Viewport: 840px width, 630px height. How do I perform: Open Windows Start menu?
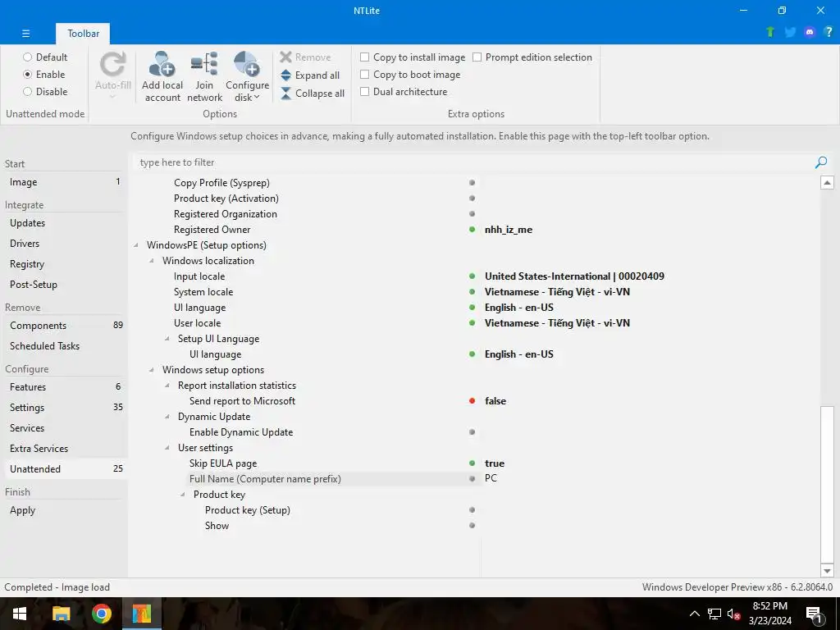(x=20, y=614)
